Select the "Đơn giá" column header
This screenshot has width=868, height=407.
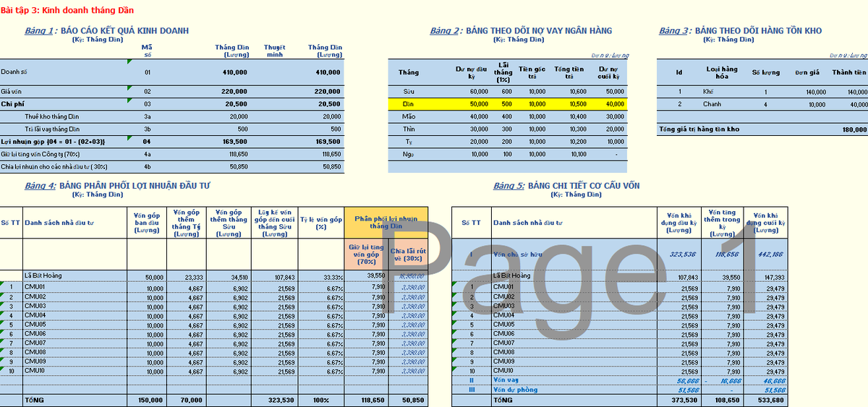(x=806, y=72)
